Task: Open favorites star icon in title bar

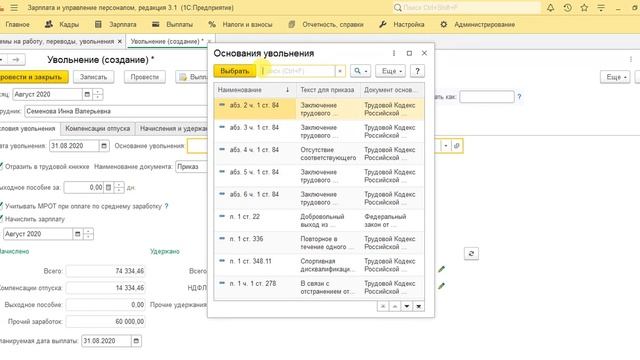Action: point(584,7)
